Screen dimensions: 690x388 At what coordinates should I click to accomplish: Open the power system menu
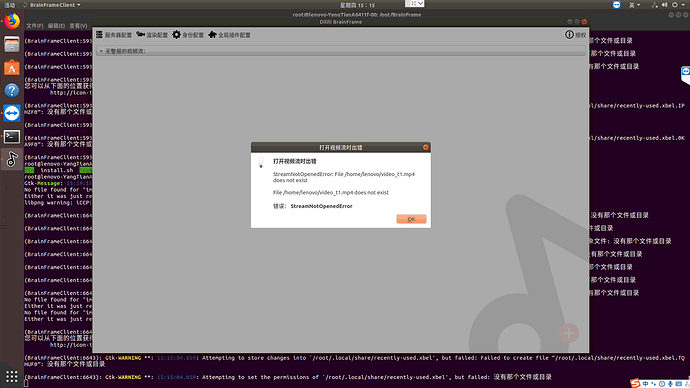(x=678, y=5)
